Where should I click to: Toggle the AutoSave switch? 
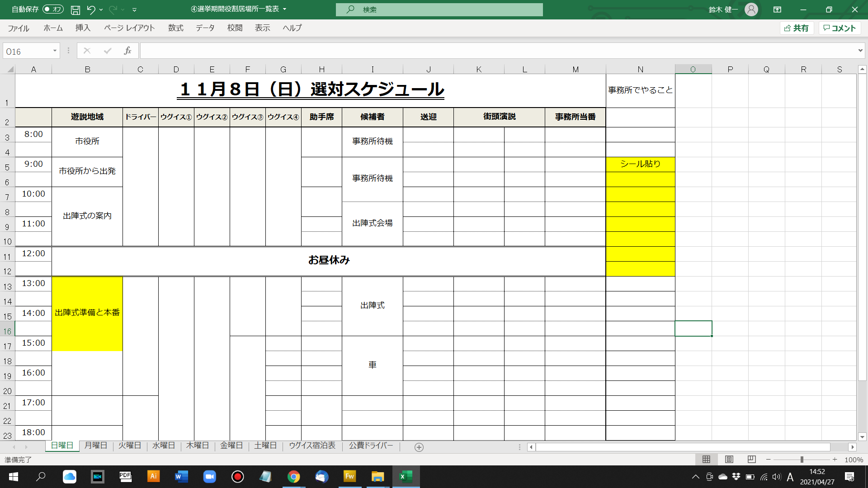coord(53,9)
